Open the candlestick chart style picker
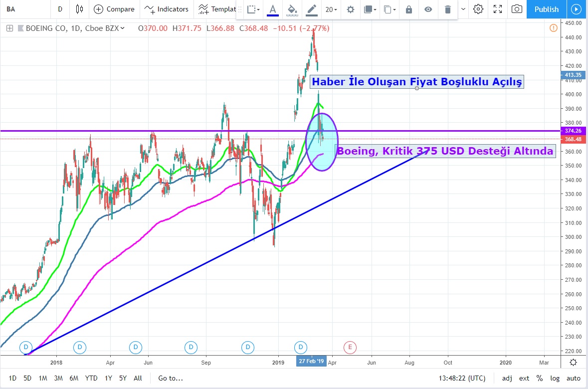Viewport: 588px width, 389px height. 79,9
